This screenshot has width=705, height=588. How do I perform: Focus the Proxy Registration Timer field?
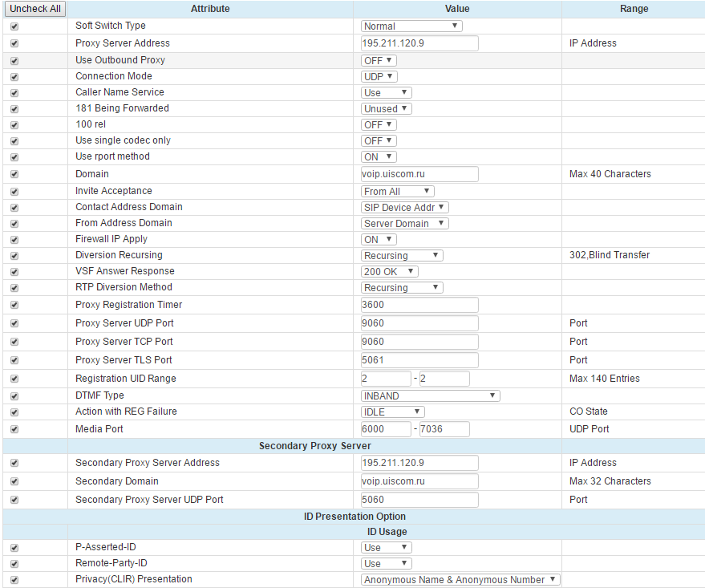pyautogui.click(x=419, y=305)
